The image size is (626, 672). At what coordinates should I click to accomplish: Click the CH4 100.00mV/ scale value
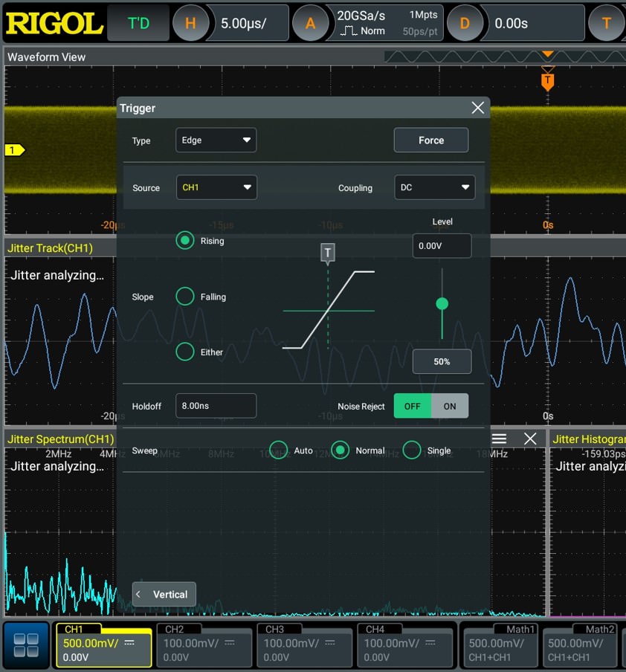click(392, 643)
